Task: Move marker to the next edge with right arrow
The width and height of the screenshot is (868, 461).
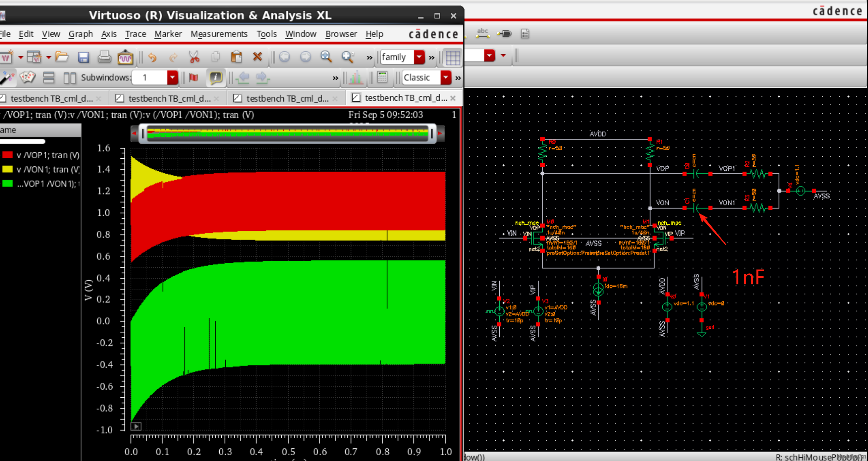Action: coord(263,77)
